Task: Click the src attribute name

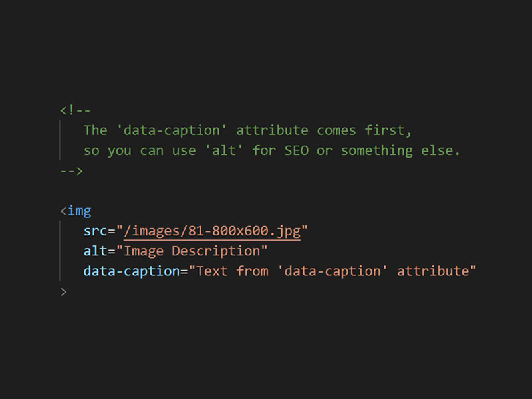Action: pos(95,231)
